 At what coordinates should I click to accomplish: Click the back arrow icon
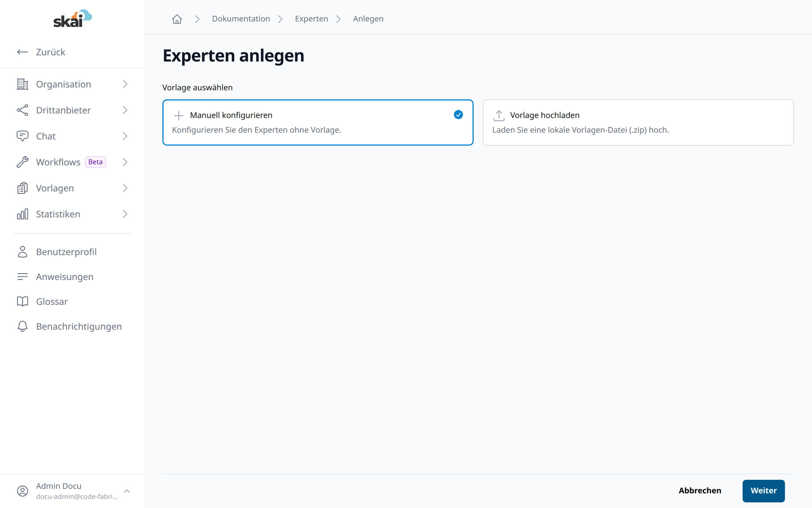coord(23,52)
